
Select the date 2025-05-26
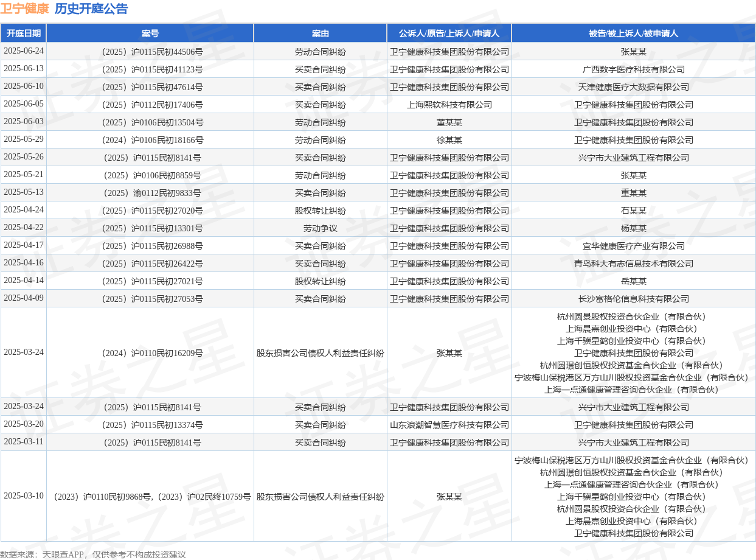coord(24,157)
